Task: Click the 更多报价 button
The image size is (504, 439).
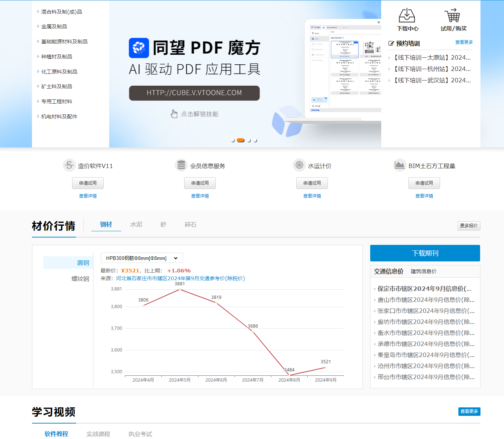Action: [x=469, y=226]
